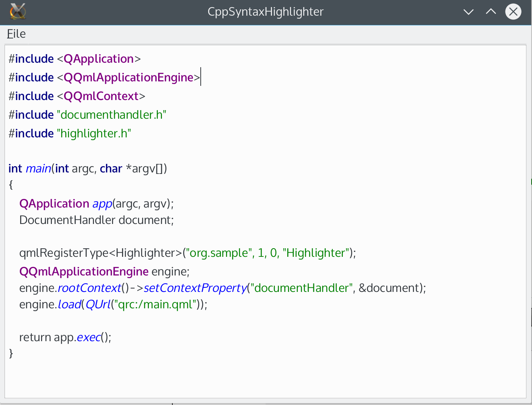Open the File menu

(x=16, y=34)
